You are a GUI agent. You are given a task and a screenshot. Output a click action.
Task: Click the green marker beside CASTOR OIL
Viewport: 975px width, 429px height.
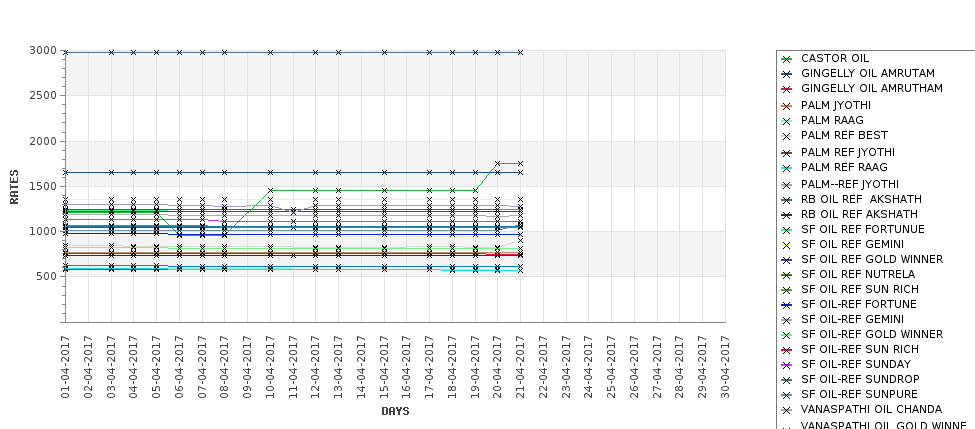tap(787, 59)
